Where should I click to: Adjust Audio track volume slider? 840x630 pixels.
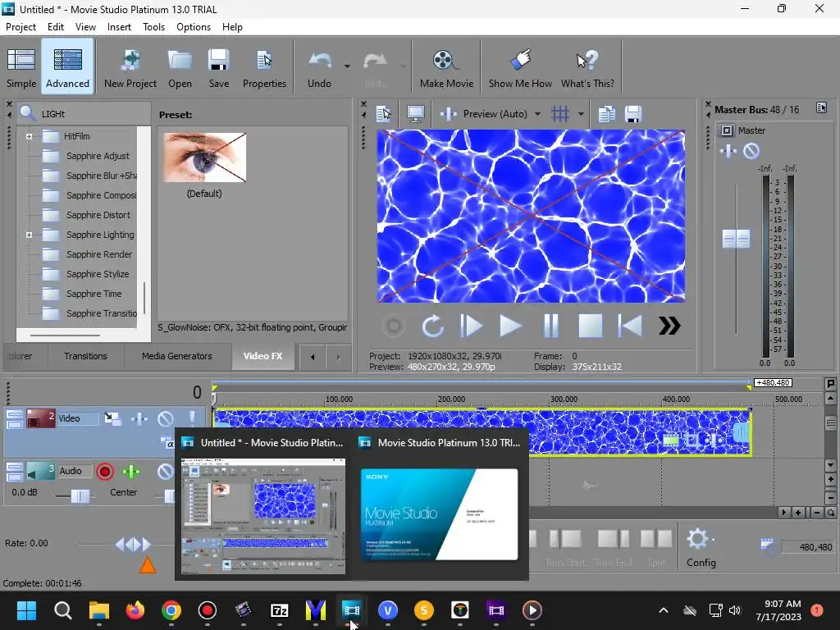tap(80, 496)
